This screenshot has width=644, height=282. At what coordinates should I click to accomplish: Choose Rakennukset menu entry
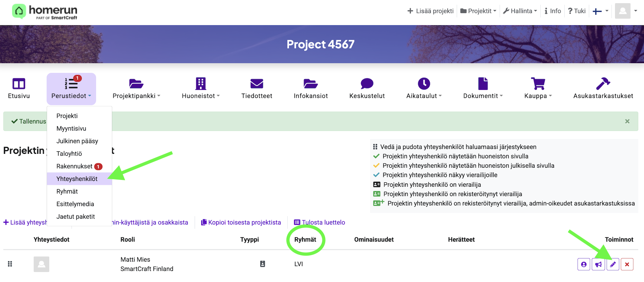point(74,166)
